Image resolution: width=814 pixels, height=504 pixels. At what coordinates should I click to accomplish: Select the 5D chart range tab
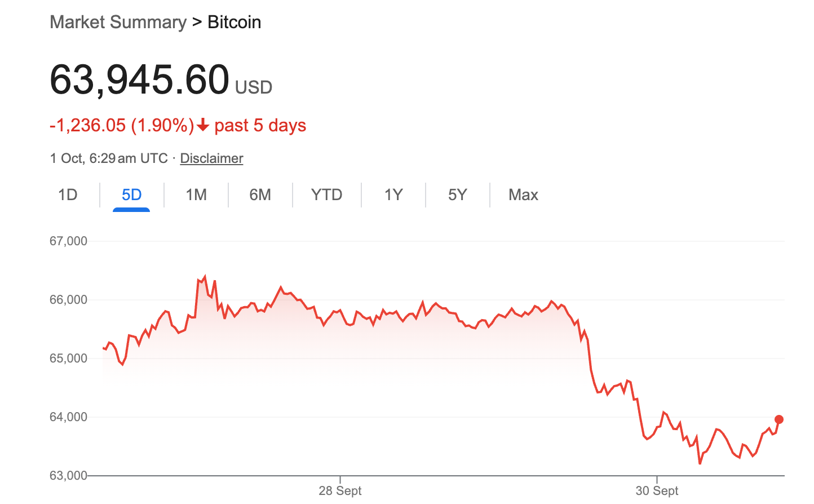tap(131, 195)
